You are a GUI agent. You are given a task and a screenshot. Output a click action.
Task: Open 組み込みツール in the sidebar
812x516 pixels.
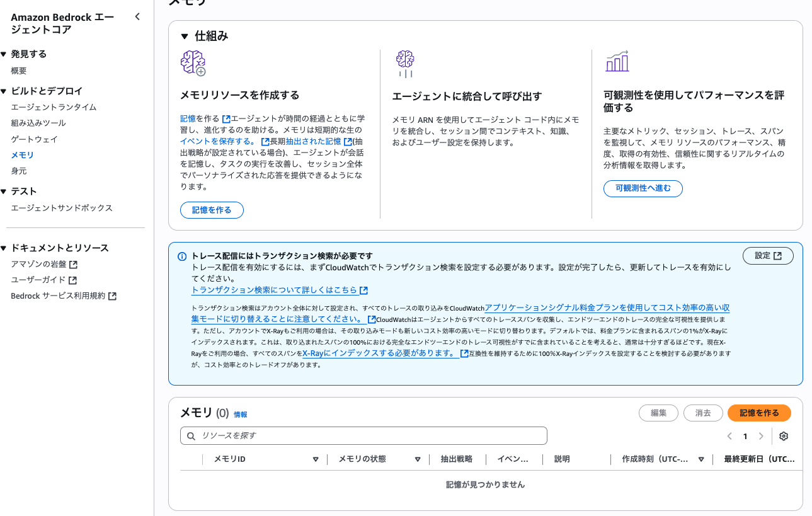point(38,123)
